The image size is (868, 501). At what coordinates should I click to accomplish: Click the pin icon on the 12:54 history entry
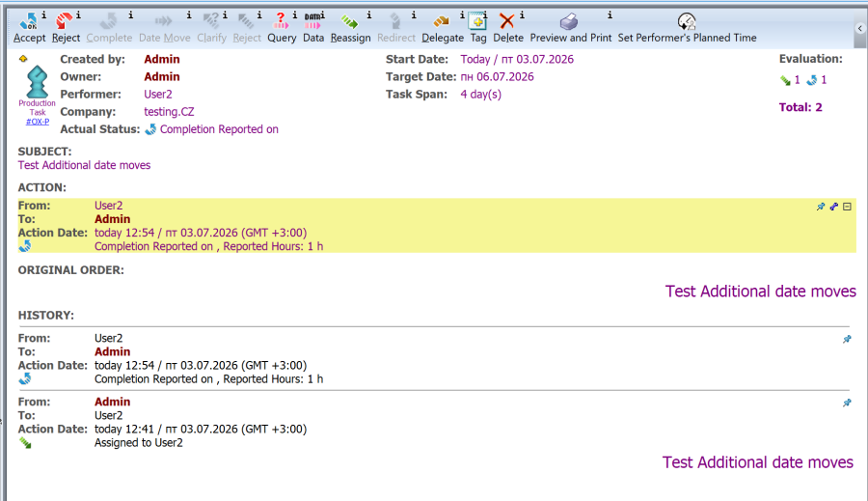pyautogui.click(x=847, y=339)
